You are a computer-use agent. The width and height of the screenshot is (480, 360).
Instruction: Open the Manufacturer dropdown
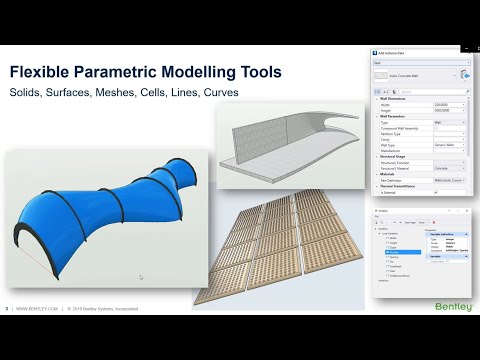click(x=463, y=151)
